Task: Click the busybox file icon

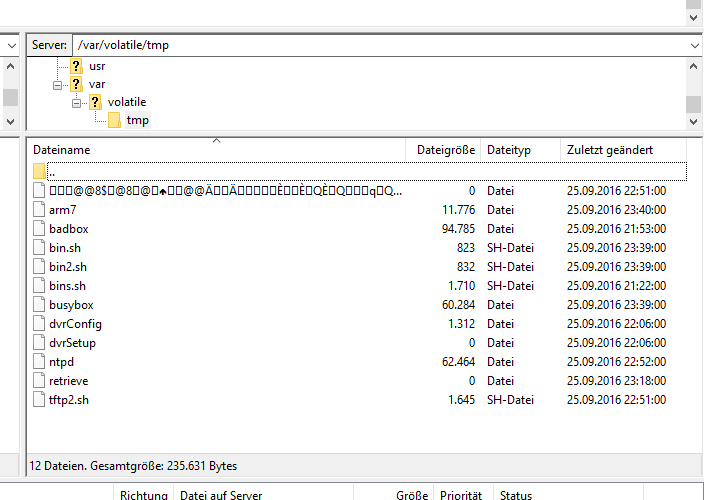Action: 39,305
